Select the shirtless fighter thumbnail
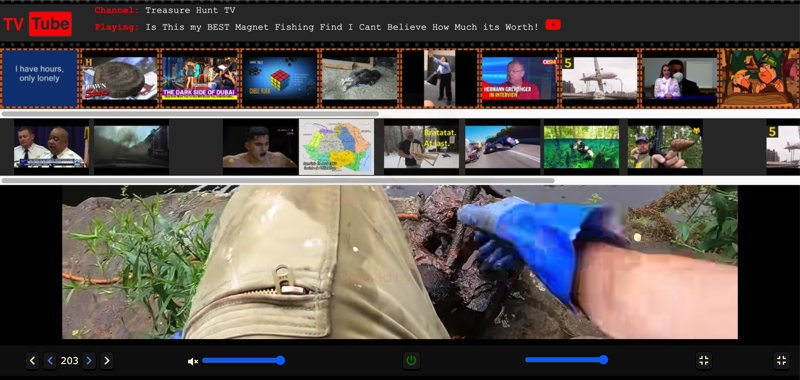 tap(260, 147)
